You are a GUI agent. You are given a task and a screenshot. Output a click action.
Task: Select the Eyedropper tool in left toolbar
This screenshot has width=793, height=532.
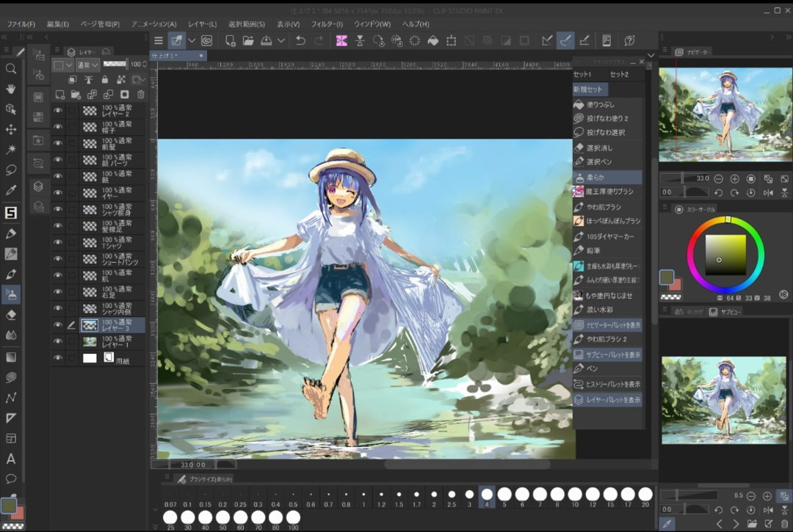click(11, 191)
